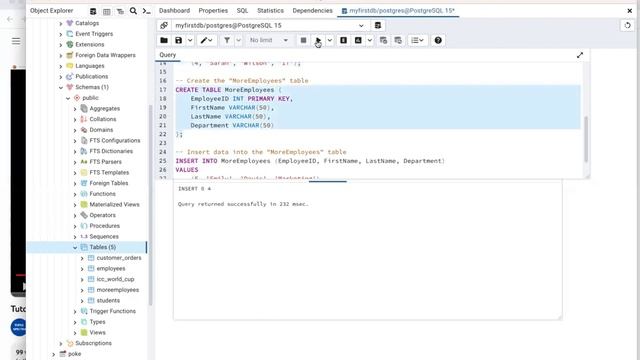The height and width of the screenshot is (360, 640).
Task: Open the filter options dropdown arrow
Action: point(238,40)
